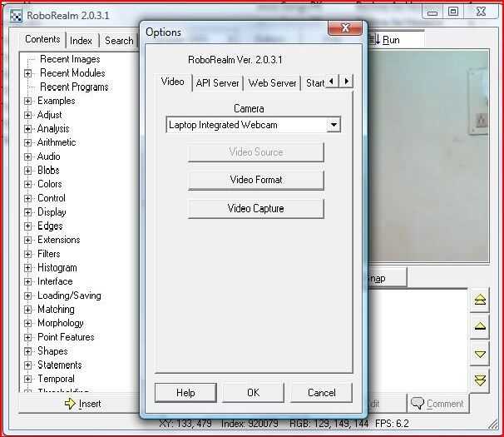The height and width of the screenshot is (437, 504).
Task: Expand the Shapes tree node
Action: (28, 351)
